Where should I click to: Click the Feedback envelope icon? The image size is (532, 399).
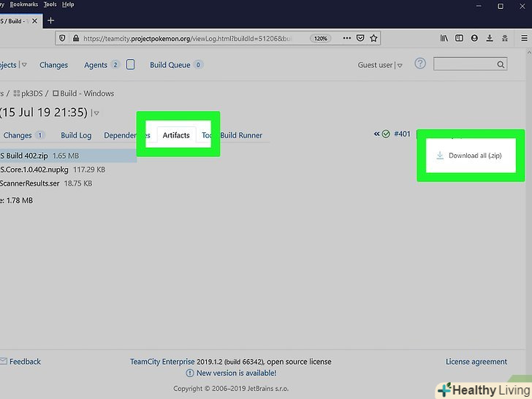point(4,361)
